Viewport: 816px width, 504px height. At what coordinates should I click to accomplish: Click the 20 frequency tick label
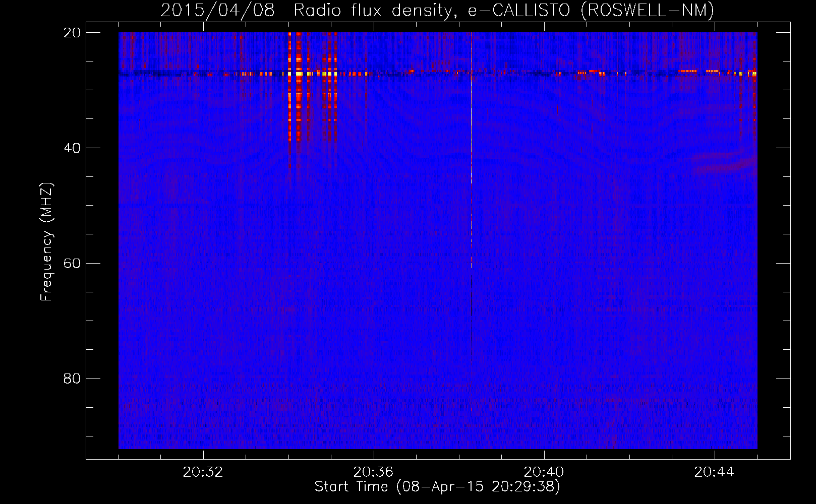[72, 33]
